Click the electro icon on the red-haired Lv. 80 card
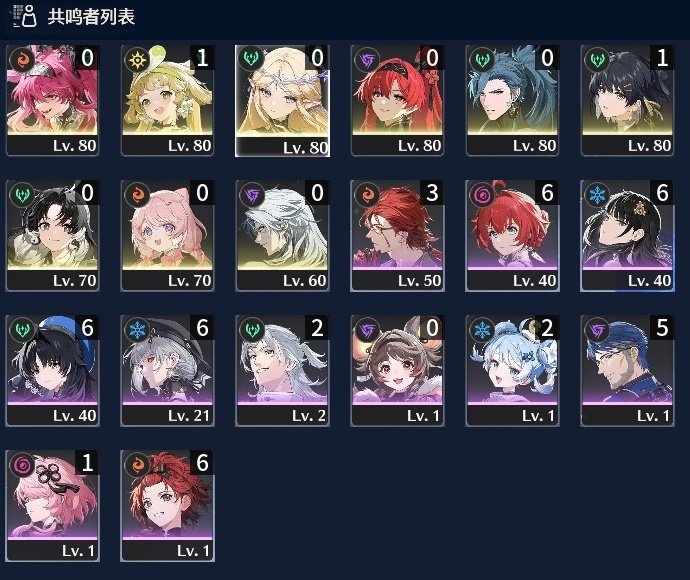 (367, 59)
